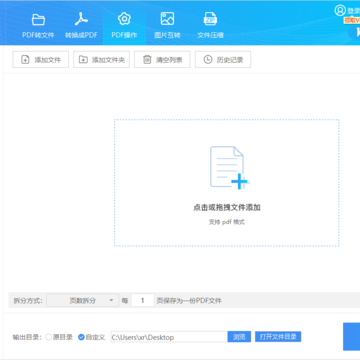
Task: Click the pages-per-file number field
Action: pyautogui.click(x=143, y=300)
